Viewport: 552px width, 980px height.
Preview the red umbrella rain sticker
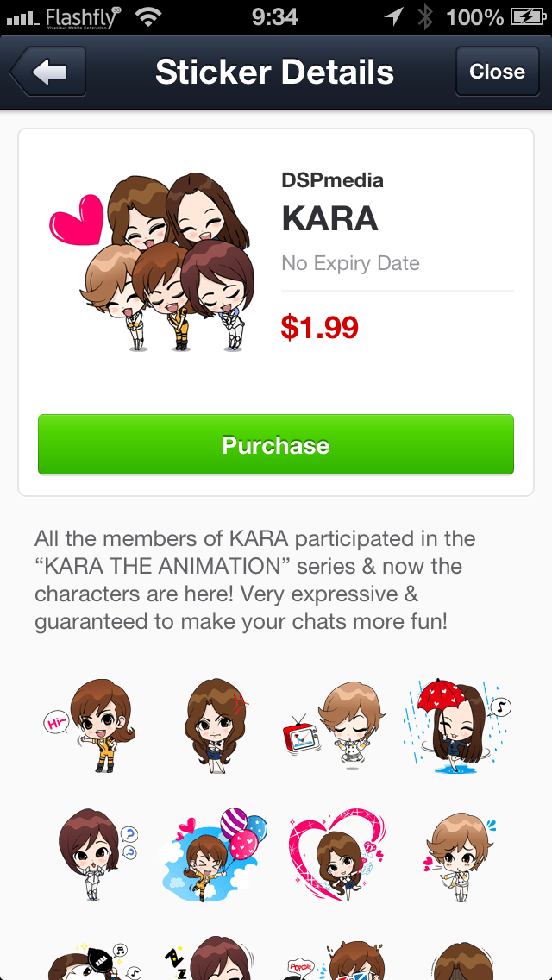point(458,723)
